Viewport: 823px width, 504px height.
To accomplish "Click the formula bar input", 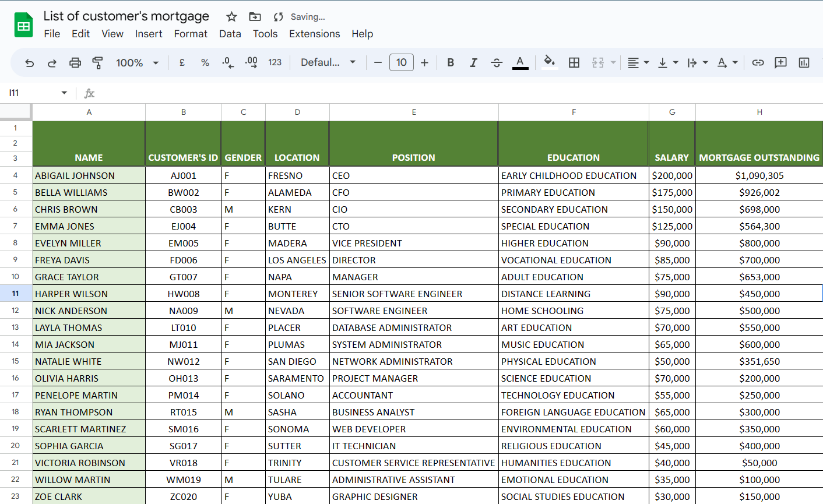I will (x=460, y=93).
